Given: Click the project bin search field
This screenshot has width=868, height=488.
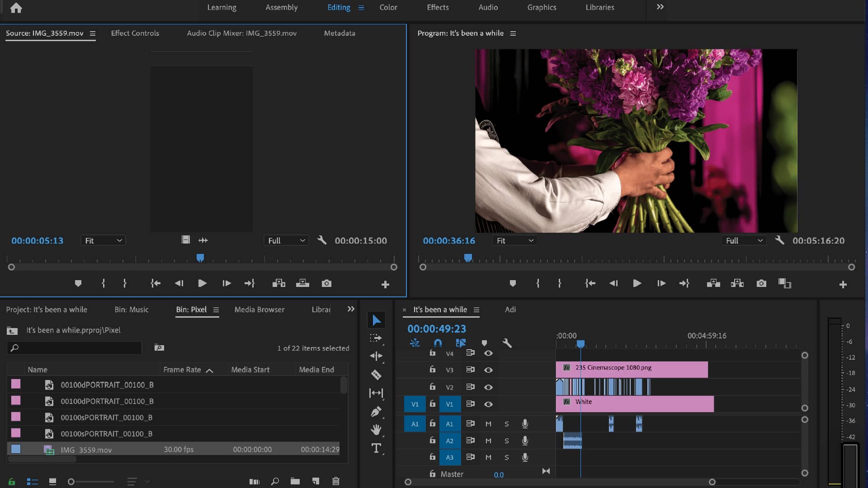Looking at the screenshot, I should [75, 347].
